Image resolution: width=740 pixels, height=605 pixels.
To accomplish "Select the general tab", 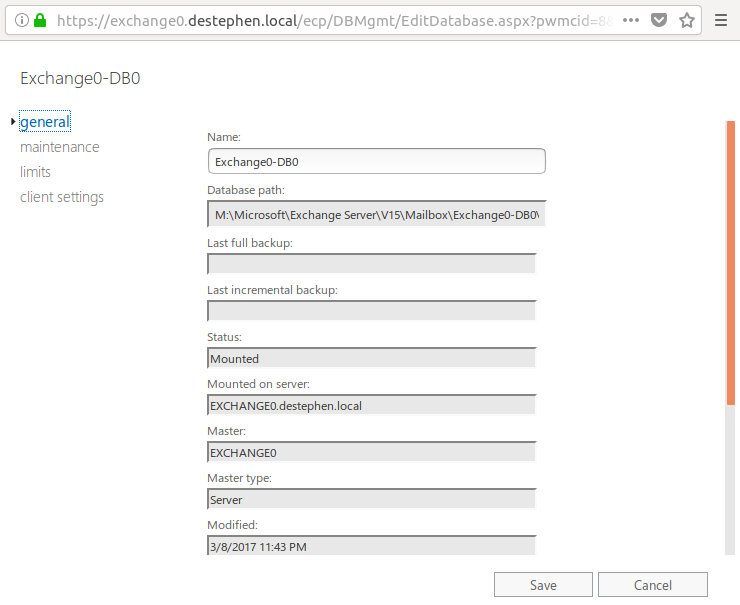I will pos(45,122).
